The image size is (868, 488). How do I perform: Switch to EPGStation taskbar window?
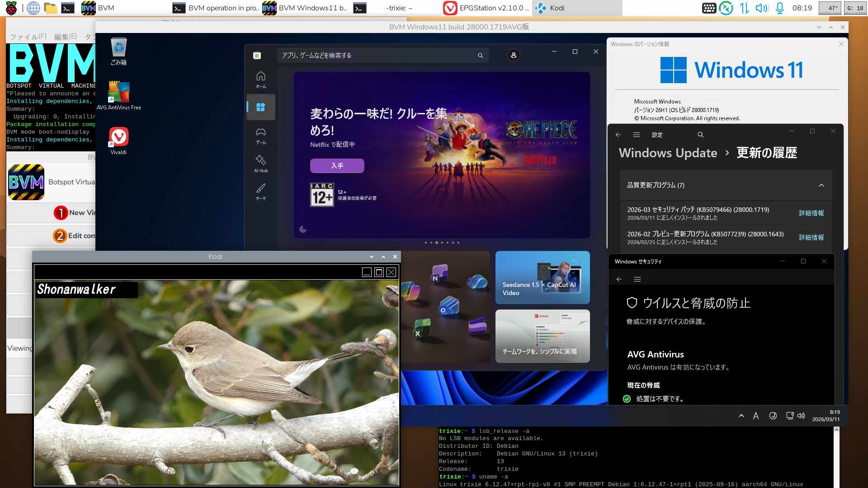pos(486,8)
